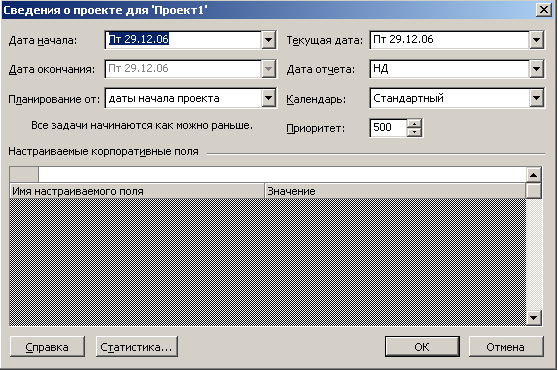Click the Приоритет value field 500
Image resolution: width=558 pixels, height=370 pixels.
coord(388,128)
